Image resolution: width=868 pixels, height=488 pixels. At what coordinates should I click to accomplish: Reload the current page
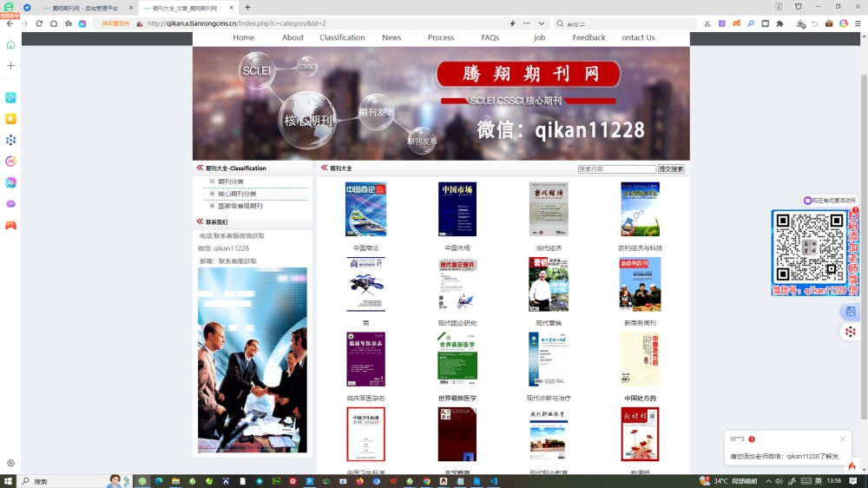coord(39,23)
